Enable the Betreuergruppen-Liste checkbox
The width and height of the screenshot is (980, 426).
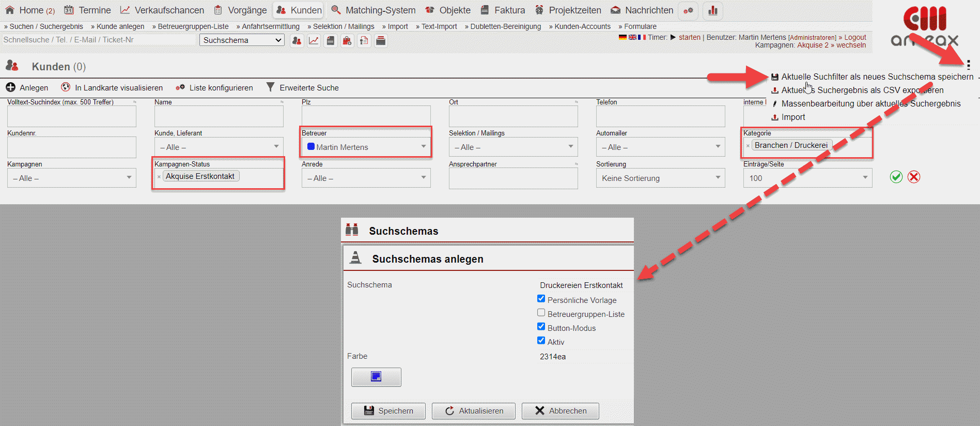(x=541, y=313)
